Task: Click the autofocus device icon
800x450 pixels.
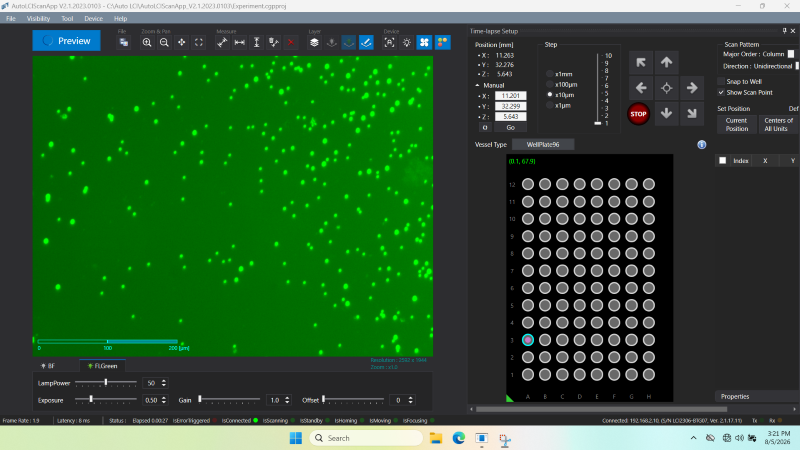Action: pos(389,42)
